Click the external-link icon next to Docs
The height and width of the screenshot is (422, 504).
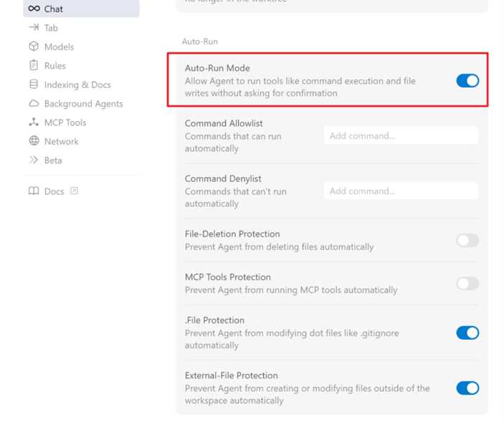[74, 191]
